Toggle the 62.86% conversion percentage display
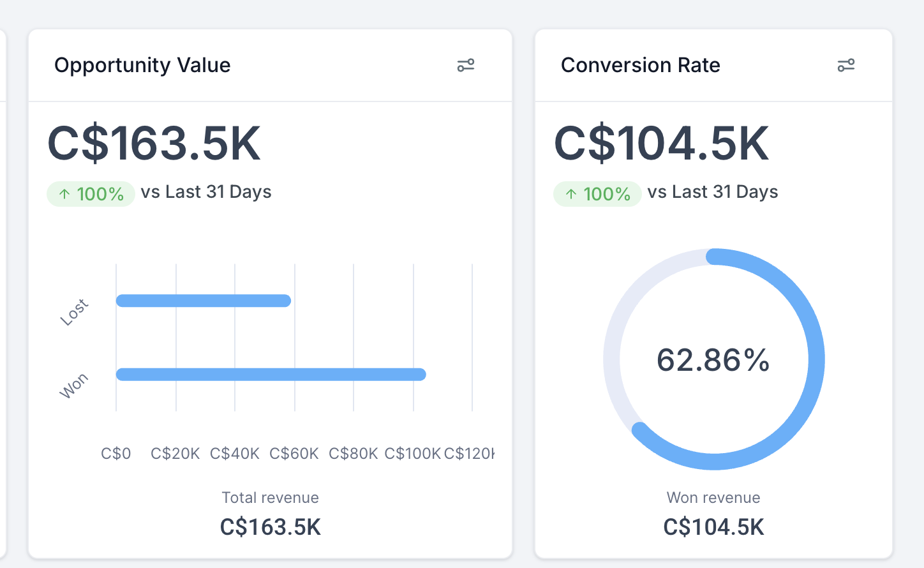Image resolution: width=924 pixels, height=568 pixels. (713, 360)
